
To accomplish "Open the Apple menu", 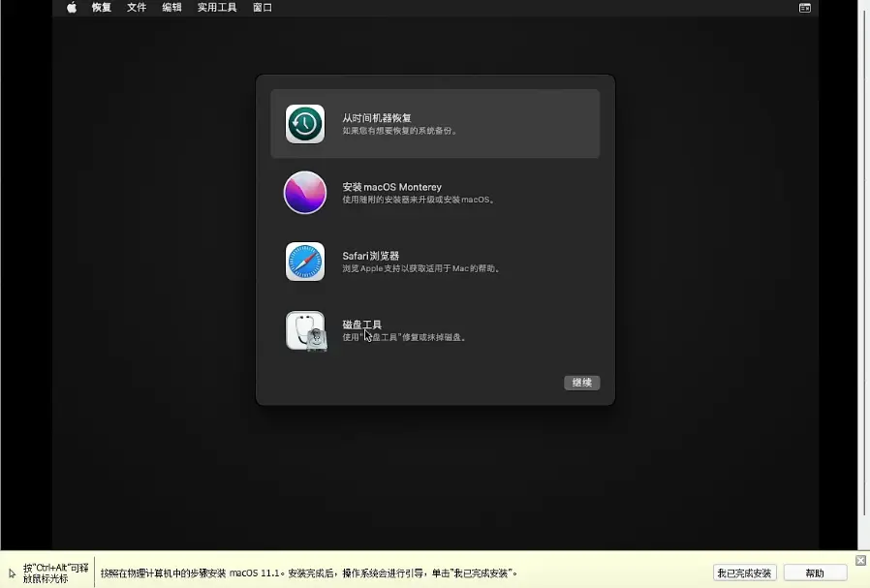I will click(72, 8).
